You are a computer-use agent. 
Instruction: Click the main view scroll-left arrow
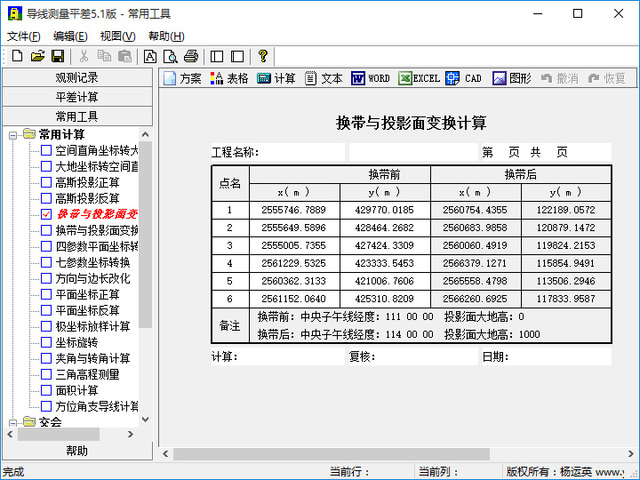tap(166, 454)
